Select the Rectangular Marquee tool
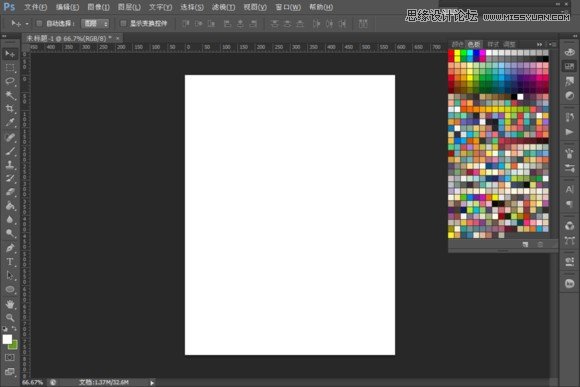 pyautogui.click(x=10, y=68)
